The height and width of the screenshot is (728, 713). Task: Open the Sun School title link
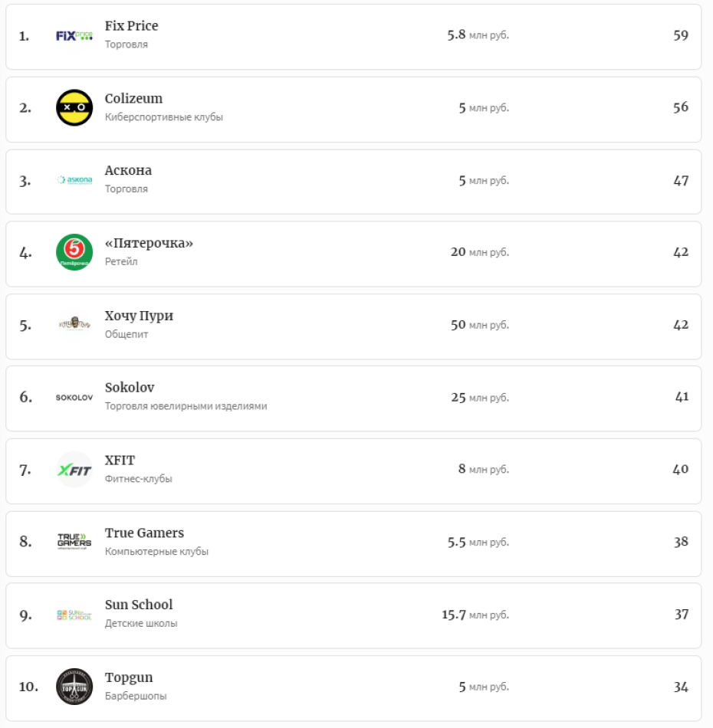coord(139,605)
